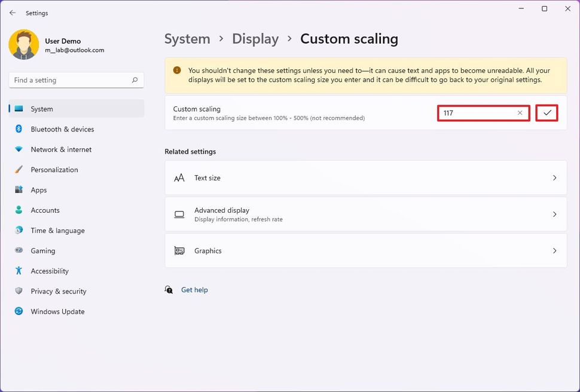This screenshot has width=580, height=392.
Task: Expand the Graphics settings chevron
Action: click(554, 251)
